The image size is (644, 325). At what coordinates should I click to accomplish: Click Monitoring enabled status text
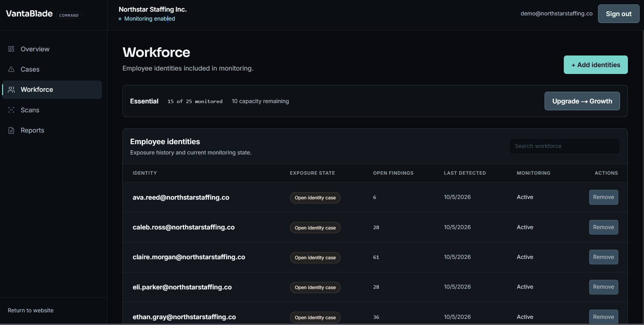click(149, 18)
